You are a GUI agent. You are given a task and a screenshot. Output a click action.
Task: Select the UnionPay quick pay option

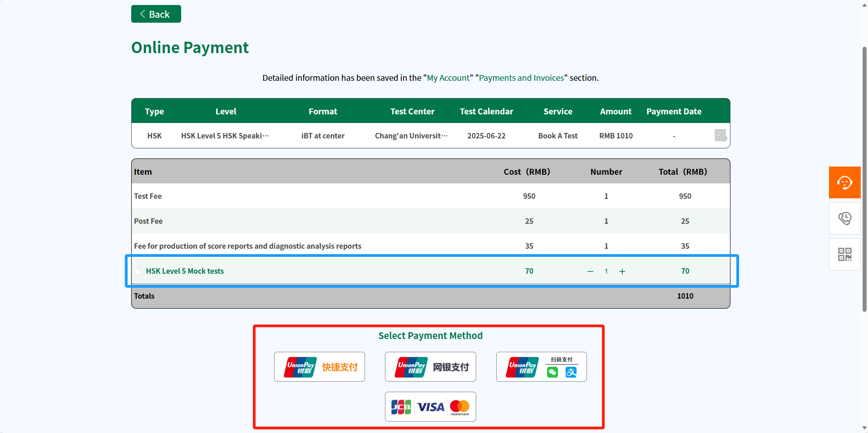tap(320, 367)
